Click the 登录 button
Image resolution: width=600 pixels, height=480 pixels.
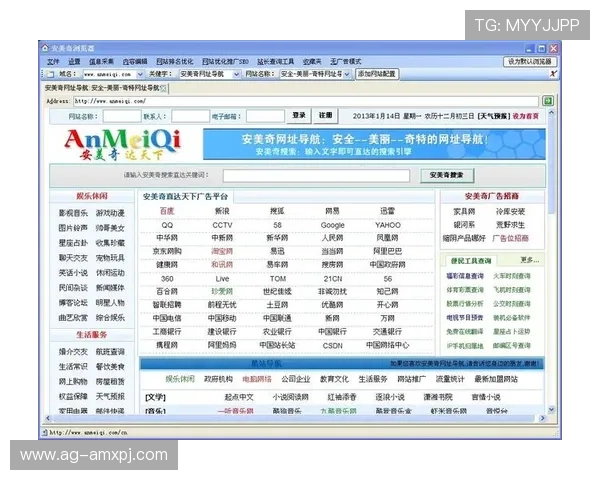point(299,115)
